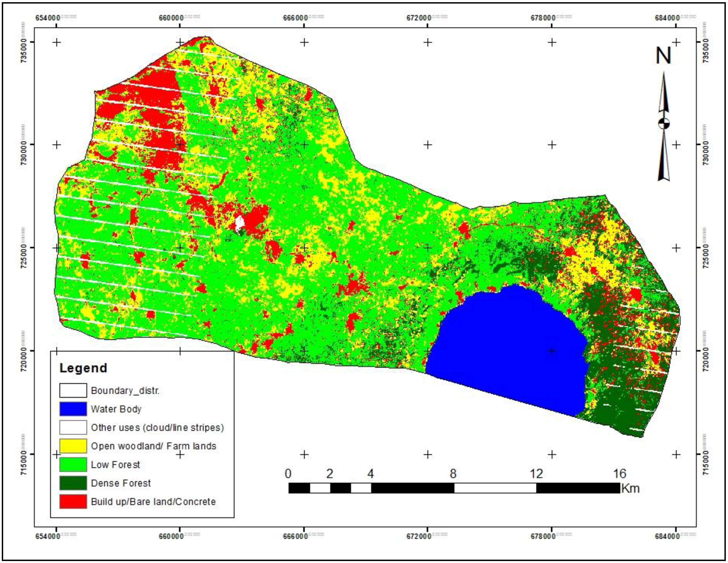Viewport: 728px width, 563px height.
Task: Select the dark green Dense Forest swatch
Action: (x=73, y=483)
